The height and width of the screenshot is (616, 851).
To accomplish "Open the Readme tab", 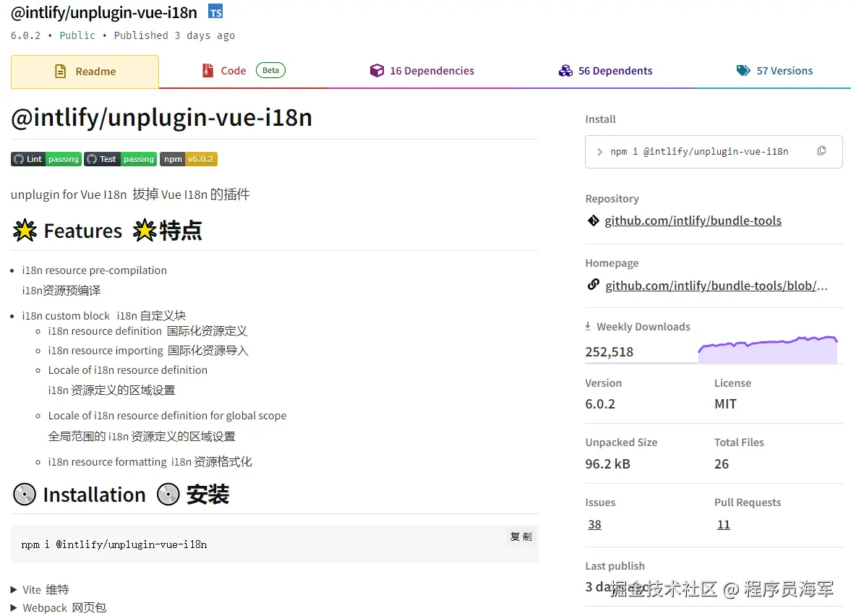I will point(85,71).
